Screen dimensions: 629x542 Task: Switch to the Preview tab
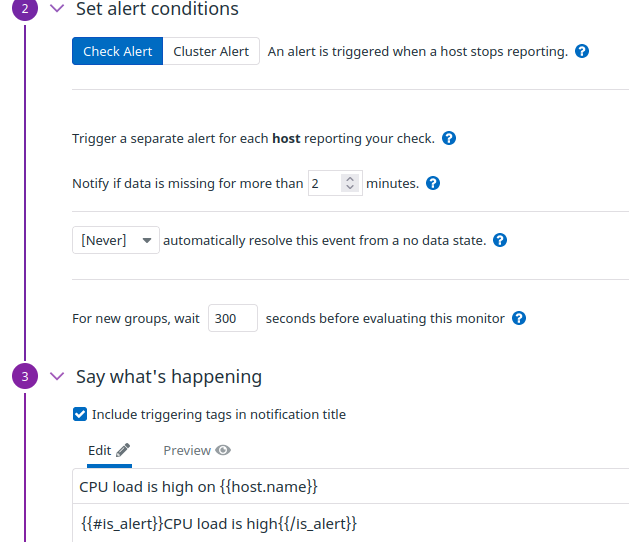click(197, 451)
